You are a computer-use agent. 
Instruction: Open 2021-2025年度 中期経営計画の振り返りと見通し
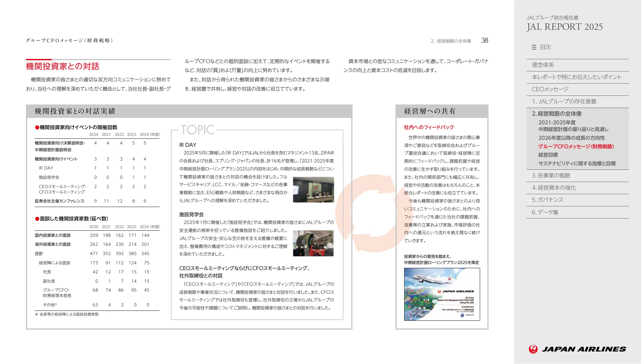(573, 126)
